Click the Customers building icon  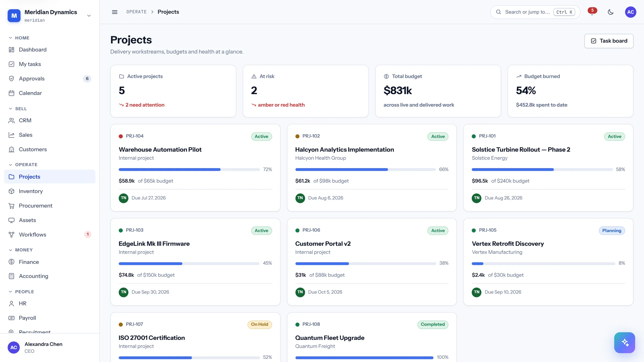(x=11, y=149)
